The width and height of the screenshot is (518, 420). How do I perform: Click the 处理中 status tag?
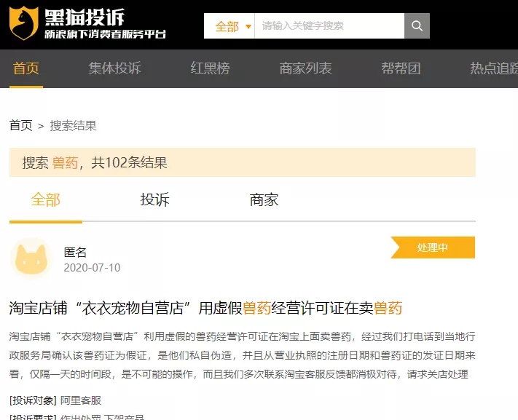pos(433,247)
